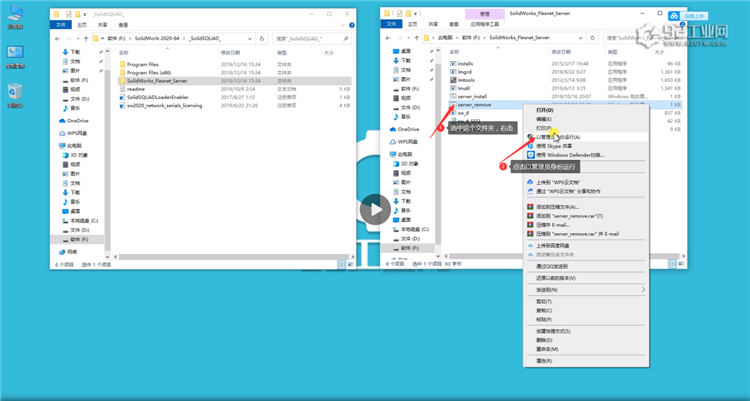Refresh the _SolidSQUAD_ window address bar

tap(262, 38)
